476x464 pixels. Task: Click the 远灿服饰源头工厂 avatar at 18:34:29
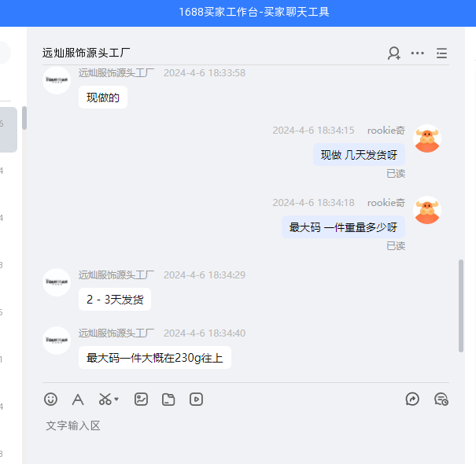tap(57, 282)
